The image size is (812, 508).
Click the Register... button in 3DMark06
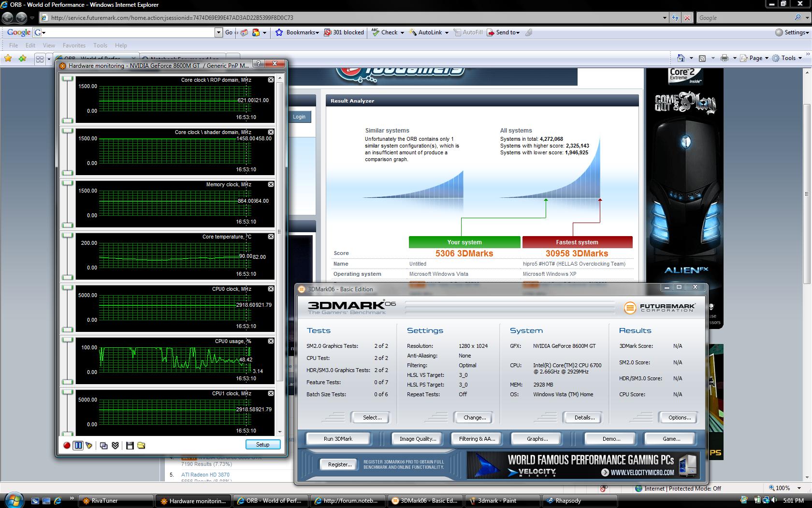pyautogui.click(x=340, y=464)
